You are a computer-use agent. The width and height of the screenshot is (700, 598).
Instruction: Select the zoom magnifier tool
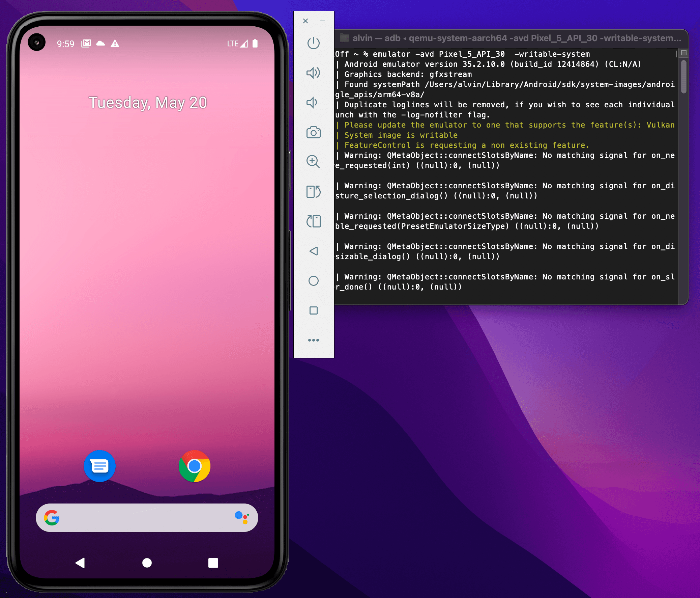(313, 162)
